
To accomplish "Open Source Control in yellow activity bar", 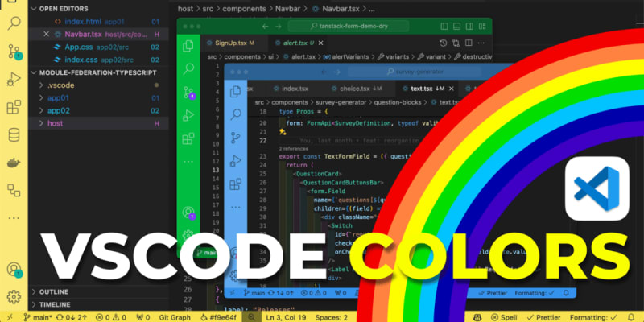I will (x=13, y=51).
